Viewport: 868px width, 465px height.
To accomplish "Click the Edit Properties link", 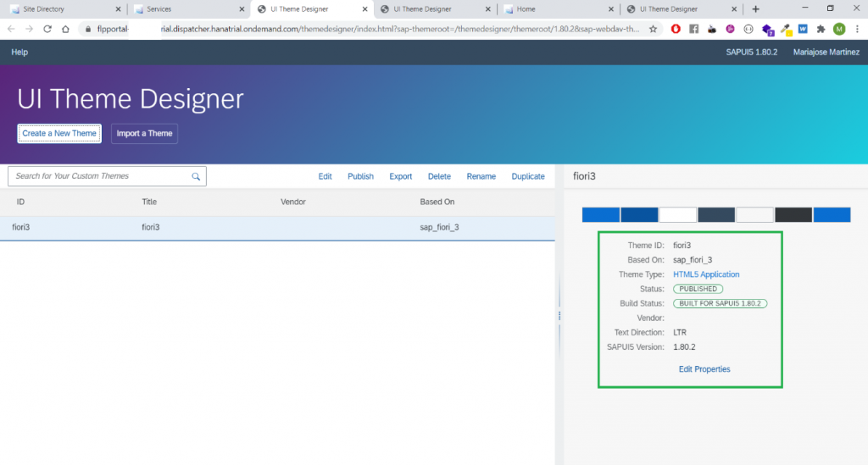I will pos(704,369).
